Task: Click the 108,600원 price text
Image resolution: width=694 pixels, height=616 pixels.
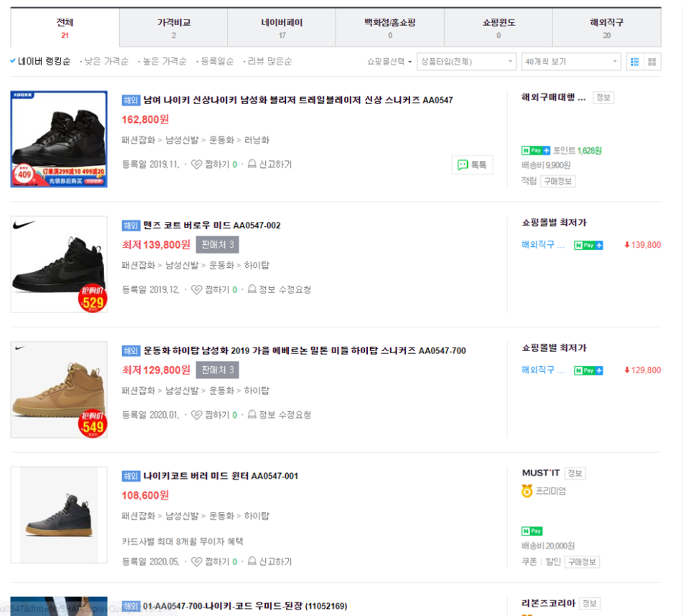Action: [x=145, y=495]
